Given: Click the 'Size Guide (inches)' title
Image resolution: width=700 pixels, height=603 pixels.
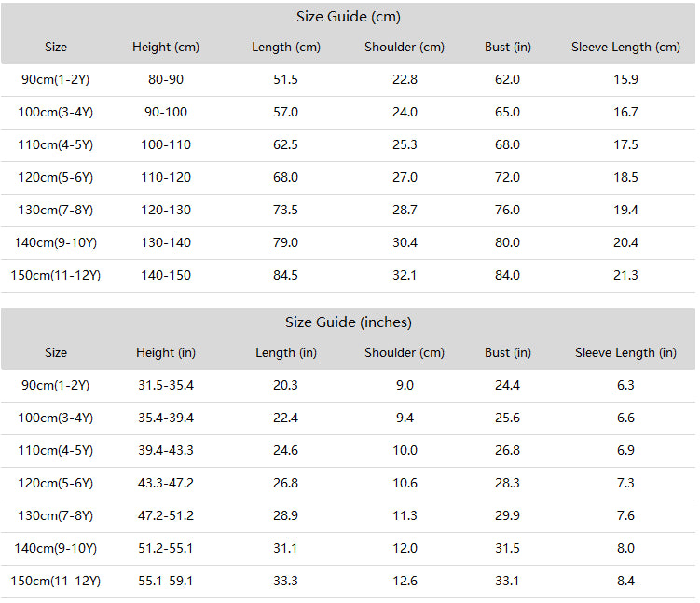Looking at the screenshot, I should coord(349,322).
